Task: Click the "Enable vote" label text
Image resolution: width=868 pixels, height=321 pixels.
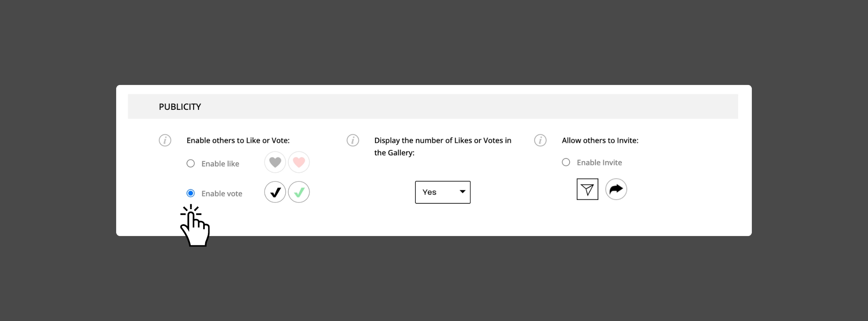Action: 222,194
